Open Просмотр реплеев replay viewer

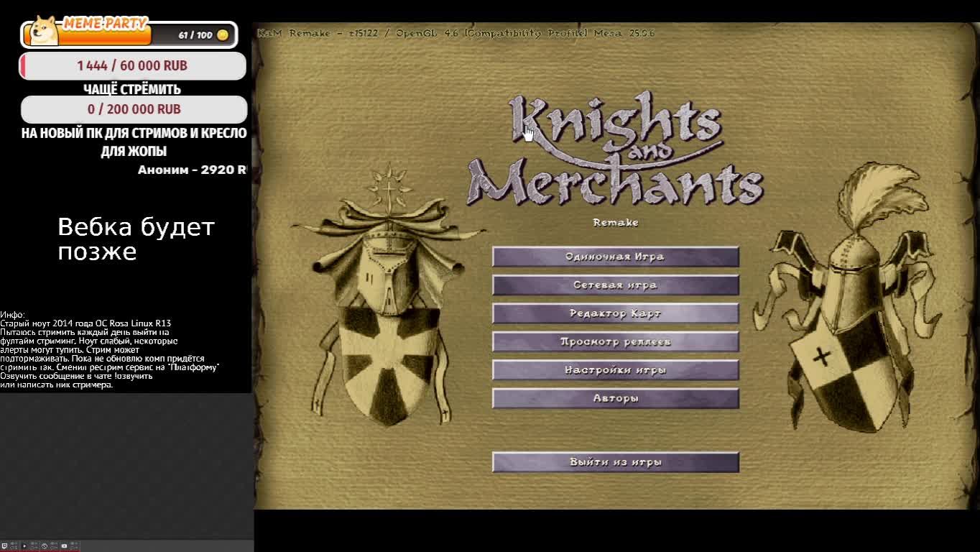tap(616, 341)
